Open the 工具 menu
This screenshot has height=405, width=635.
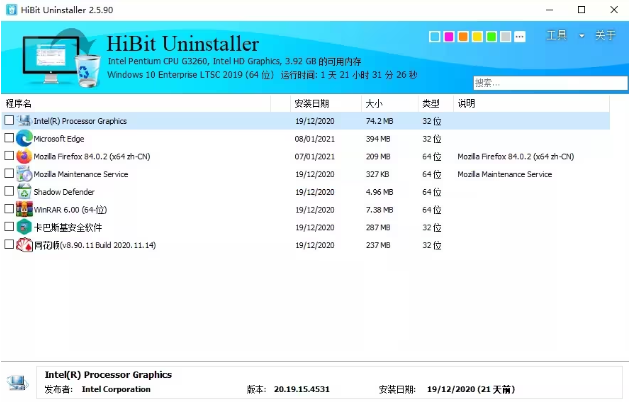pyautogui.click(x=557, y=36)
